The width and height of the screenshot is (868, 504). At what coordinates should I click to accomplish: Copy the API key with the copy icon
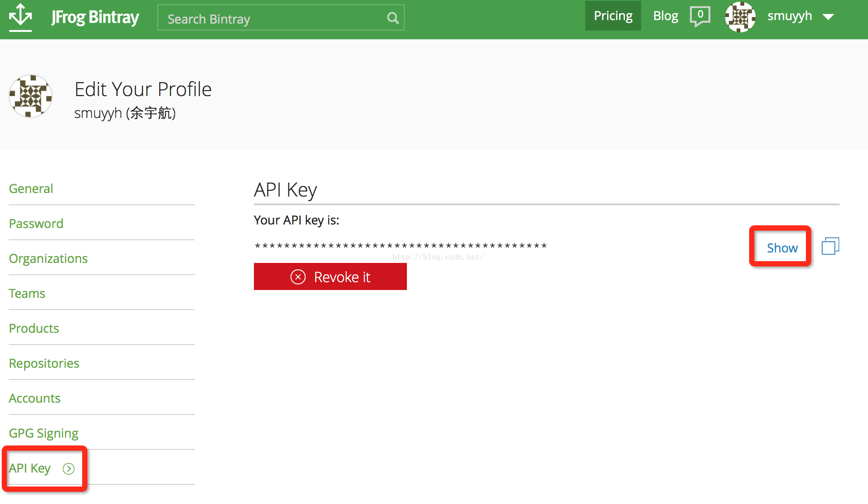click(830, 246)
